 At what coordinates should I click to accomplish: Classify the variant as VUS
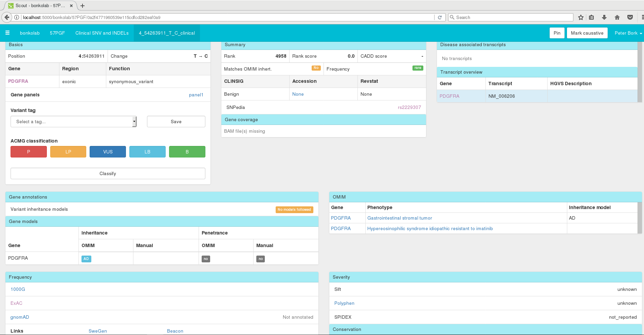[108, 152]
